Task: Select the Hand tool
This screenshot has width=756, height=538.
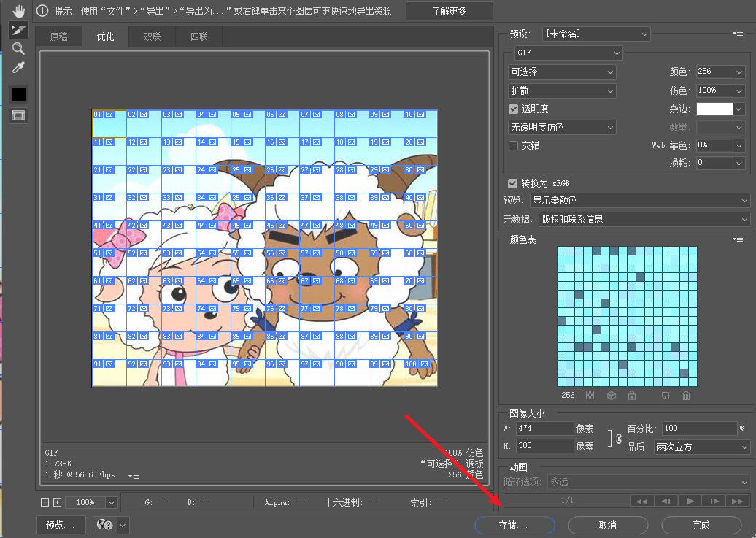Action: click(x=18, y=11)
